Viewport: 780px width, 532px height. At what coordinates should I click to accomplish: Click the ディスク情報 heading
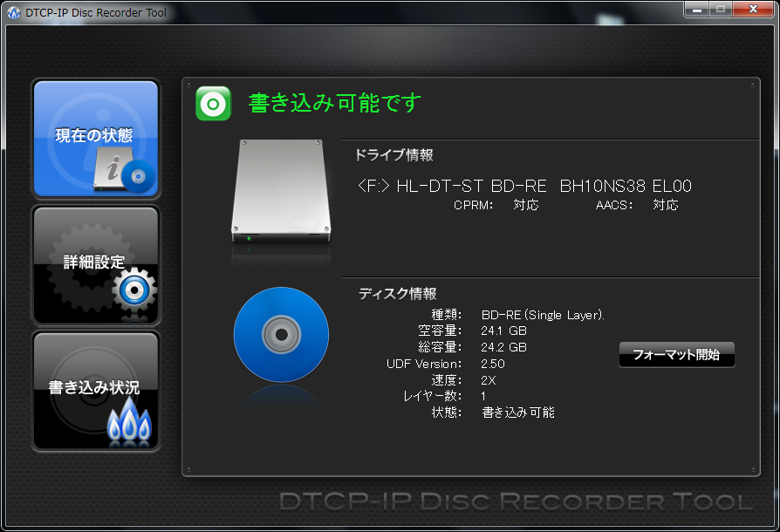tap(398, 294)
